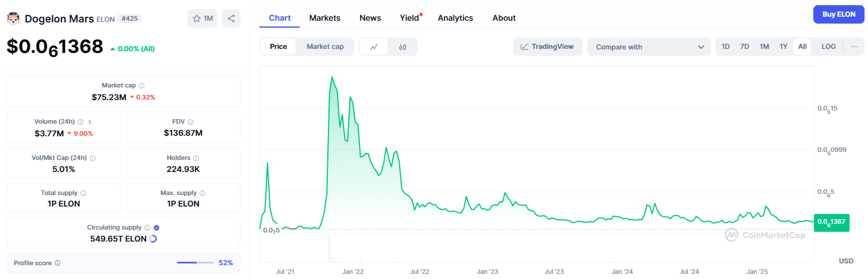868x279 pixels.
Task: Add to watchlist with the star button
Action: point(202,18)
